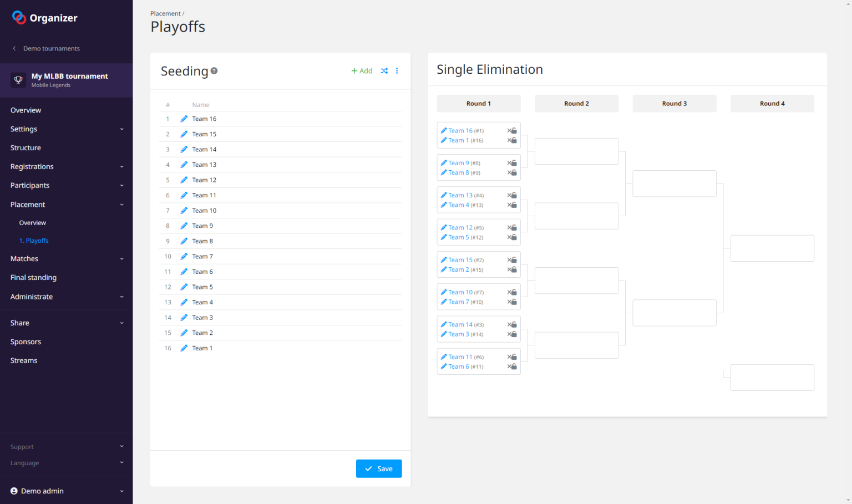852x504 pixels.
Task: Remove Team 16 from Round 1 bracket
Action: 509,131
